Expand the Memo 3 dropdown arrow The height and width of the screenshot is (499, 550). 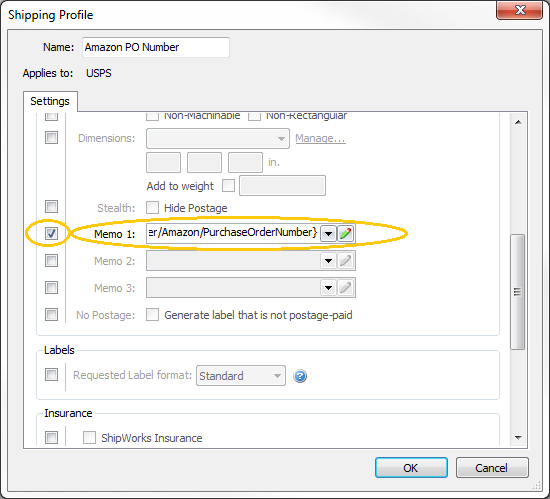328,288
